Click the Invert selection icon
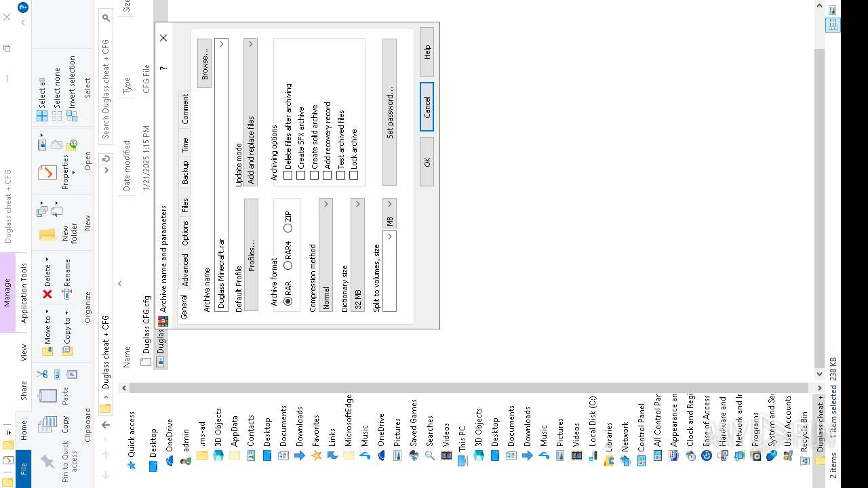The image size is (868, 488). [72, 117]
